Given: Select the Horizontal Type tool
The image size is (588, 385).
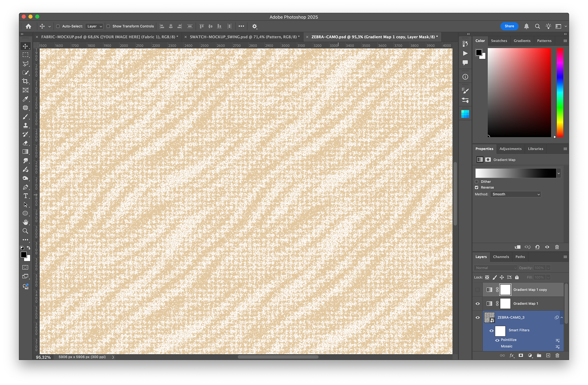Looking at the screenshot, I should [25, 196].
